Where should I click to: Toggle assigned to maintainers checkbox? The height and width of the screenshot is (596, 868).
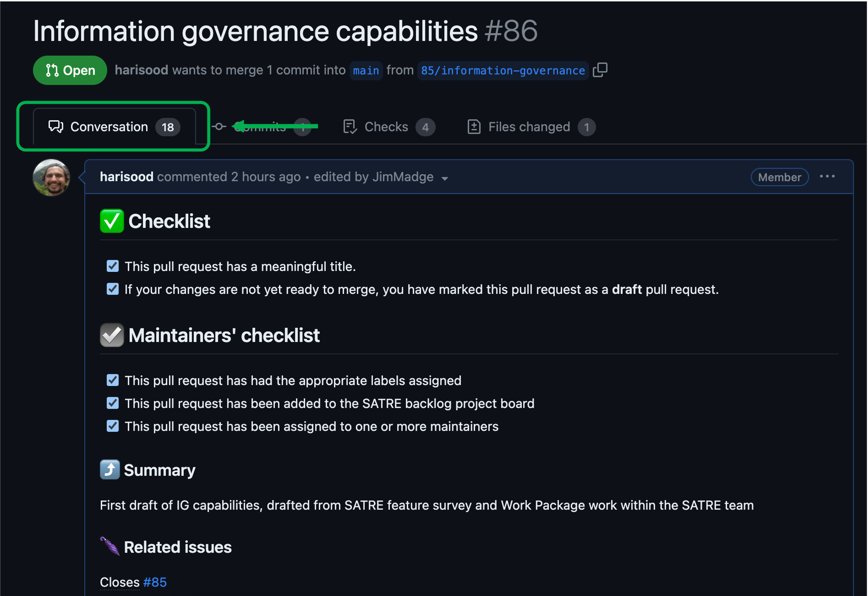pyautogui.click(x=113, y=426)
